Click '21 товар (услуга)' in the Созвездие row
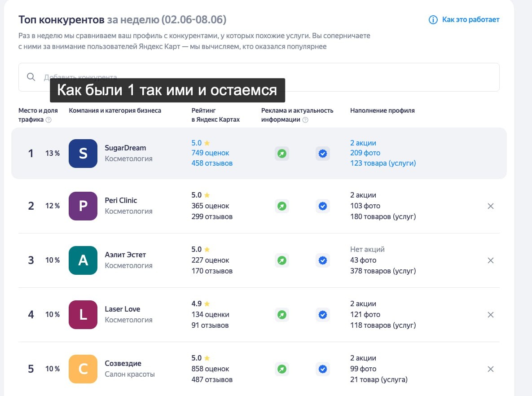 pyautogui.click(x=379, y=379)
